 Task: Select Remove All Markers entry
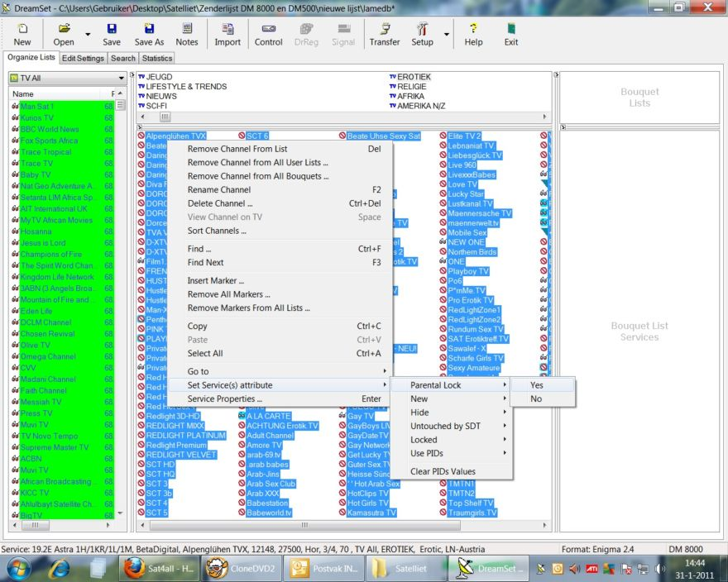point(280,294)
